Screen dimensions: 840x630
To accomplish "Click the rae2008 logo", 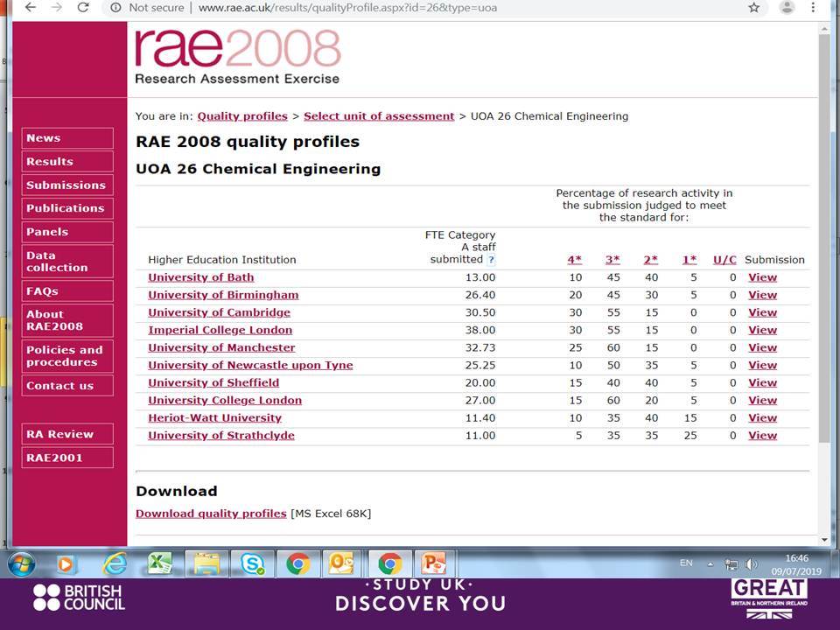I will point(238,56).
